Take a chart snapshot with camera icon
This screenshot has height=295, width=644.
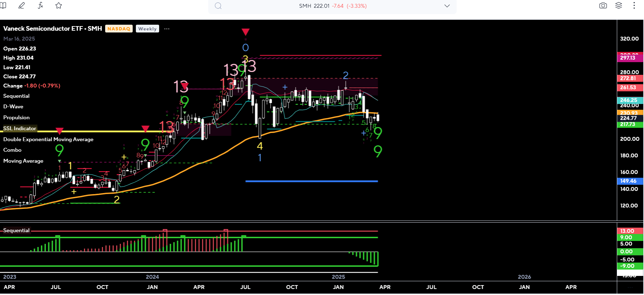pos(603,6)
